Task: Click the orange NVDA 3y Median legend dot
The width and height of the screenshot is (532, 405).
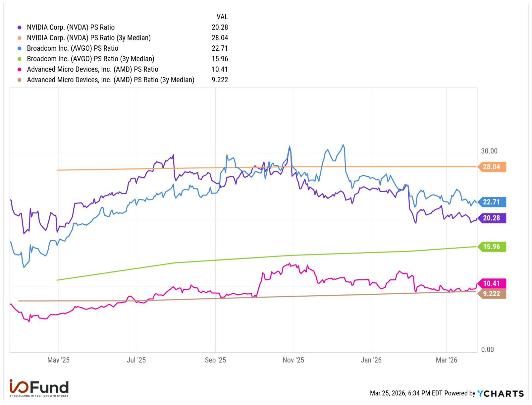Action: (20, 38)
